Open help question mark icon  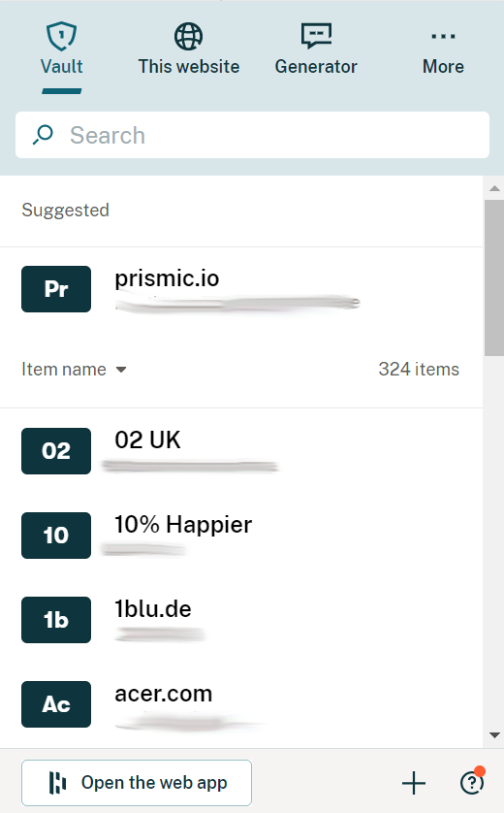(x=471, y=783)
